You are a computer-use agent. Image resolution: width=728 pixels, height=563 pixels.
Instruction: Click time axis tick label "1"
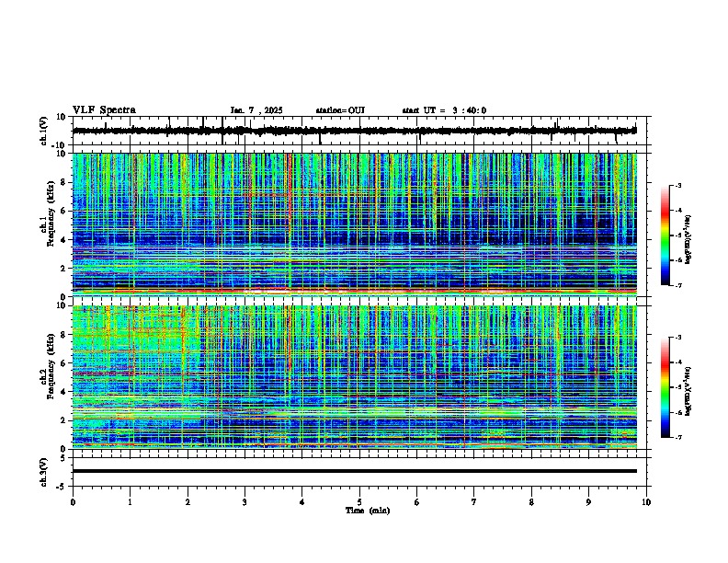tap(130, 502)
